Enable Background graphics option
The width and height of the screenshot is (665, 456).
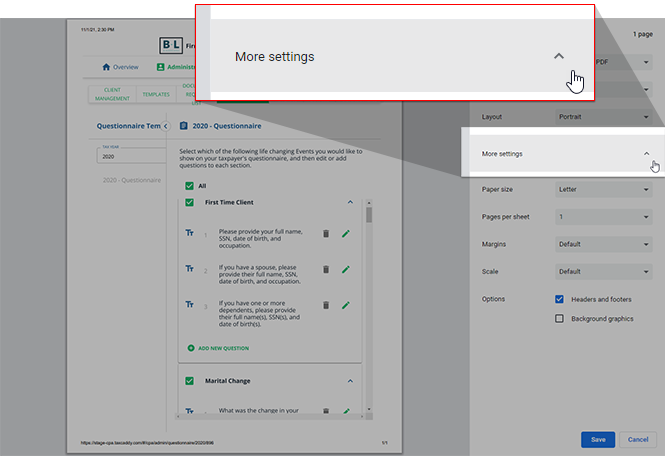tap(559, 319)
